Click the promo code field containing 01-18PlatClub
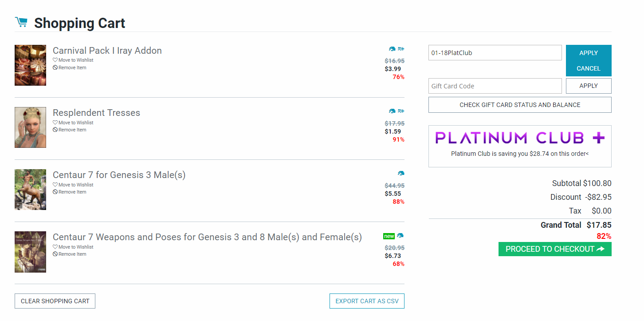Screen dimensions: 644x321 [495, 53]
